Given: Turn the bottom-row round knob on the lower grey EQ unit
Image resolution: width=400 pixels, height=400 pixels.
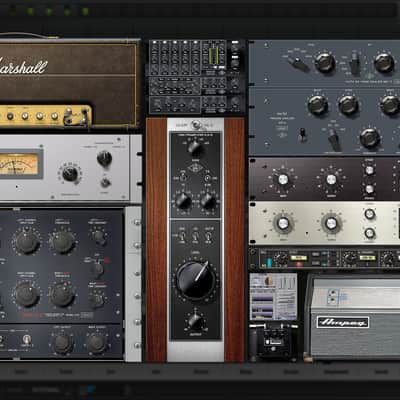Looking at the screenshot, I should tap(369, 137).
